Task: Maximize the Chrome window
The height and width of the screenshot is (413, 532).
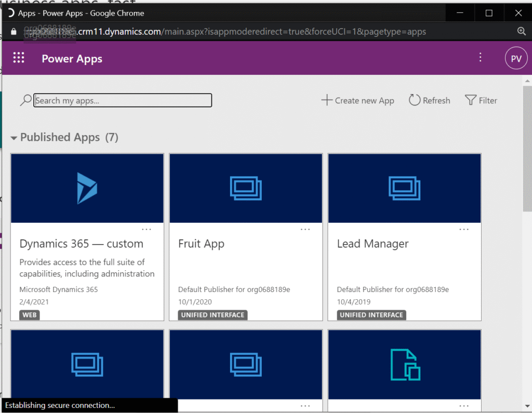Action: pyautogui.click(x=489, y=13)
